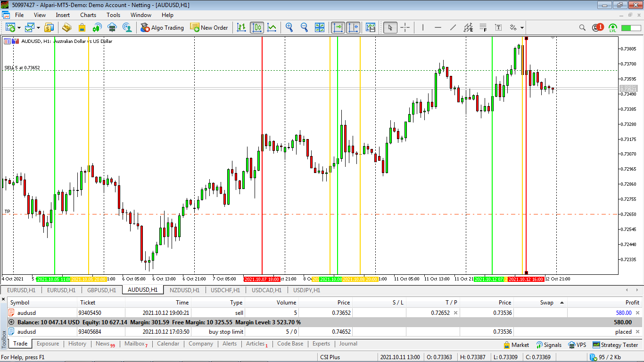Viewport: 644px width, 362px height.
Task: Open the Market shopping bag icon
Action: [x=82, y=27]
